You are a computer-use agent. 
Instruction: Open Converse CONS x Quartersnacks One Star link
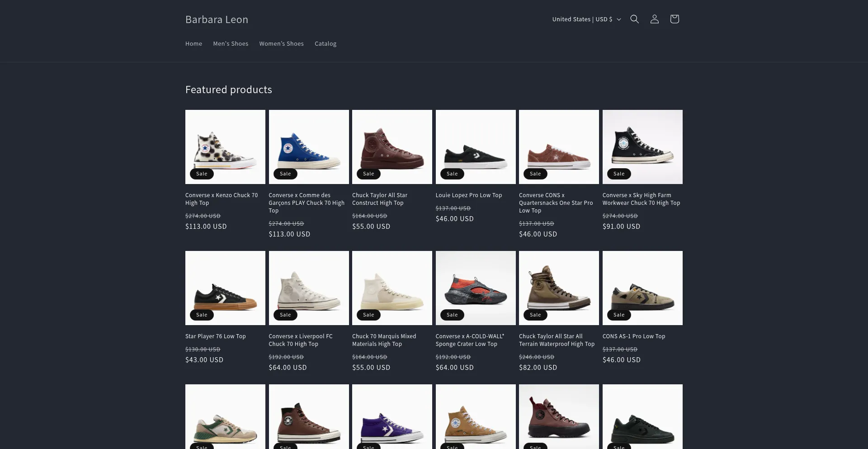pyautogui.click(x=556, y=203)
